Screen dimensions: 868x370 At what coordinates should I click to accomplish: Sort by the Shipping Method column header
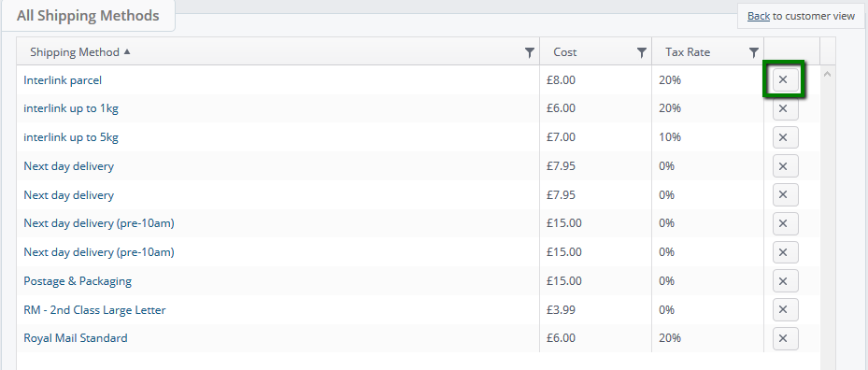pyautogui.click(x=75, y=52)
